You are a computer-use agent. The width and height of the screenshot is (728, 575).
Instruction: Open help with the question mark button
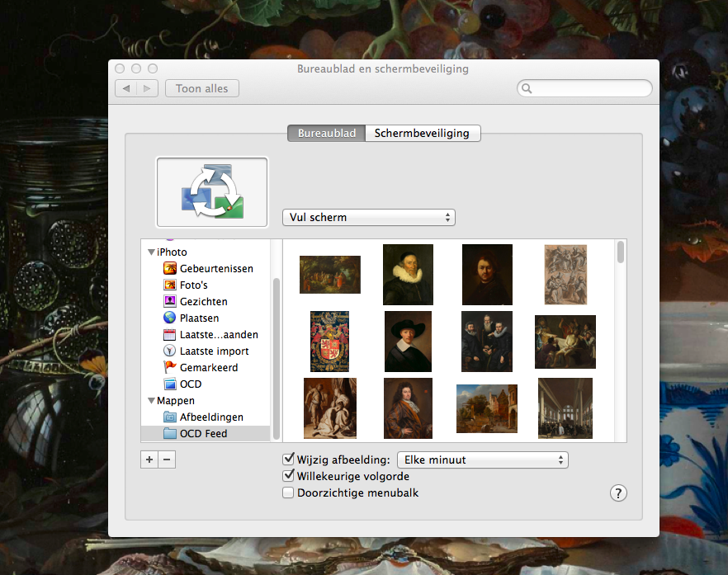coord(618,493)
